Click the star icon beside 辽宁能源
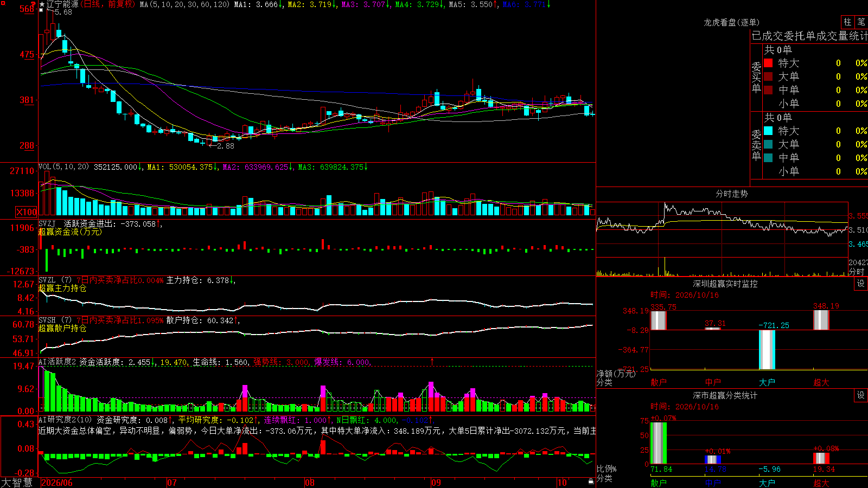This screenshot has height=488, width=868. [42, 4]
